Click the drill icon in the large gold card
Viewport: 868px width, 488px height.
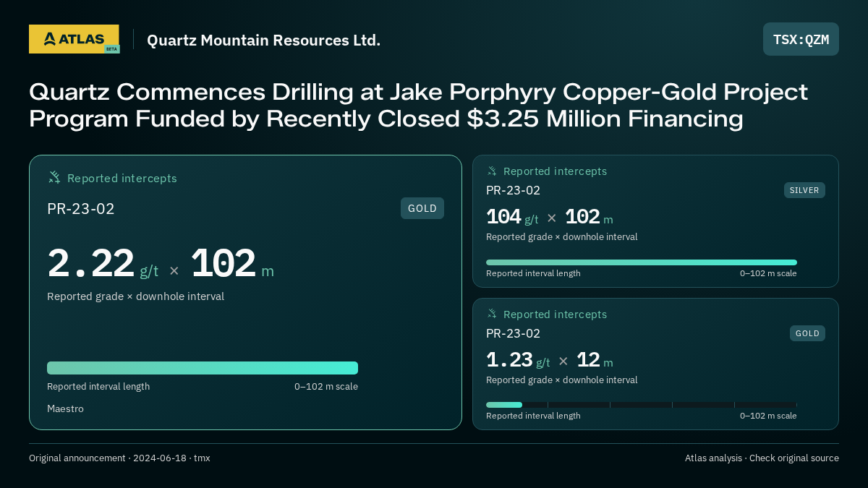click(x=54, y=177)
